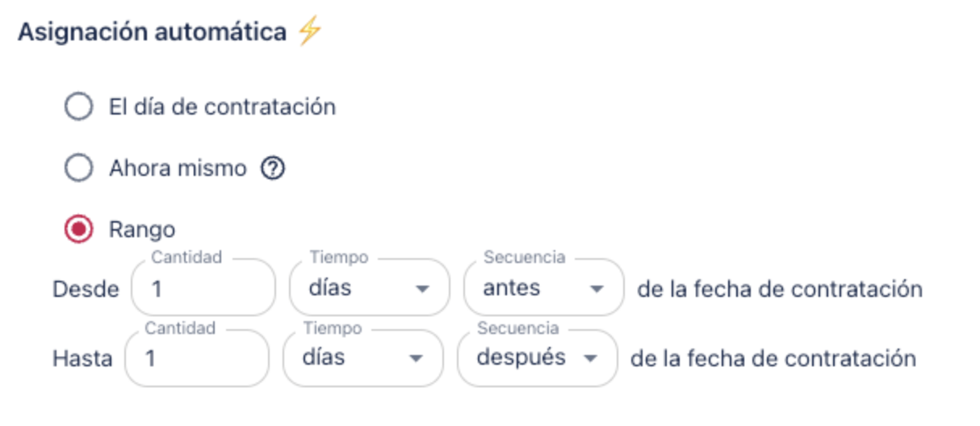Screen dimensions: 980x426
Task: Click the caret arrow in Desde Tiempo field
Action: tap(421, 289)
